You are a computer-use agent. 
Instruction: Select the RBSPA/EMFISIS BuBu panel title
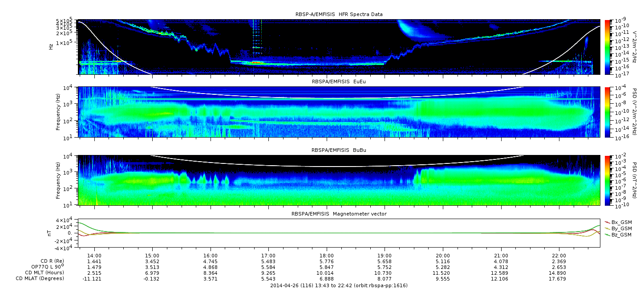tap(339, 151)
